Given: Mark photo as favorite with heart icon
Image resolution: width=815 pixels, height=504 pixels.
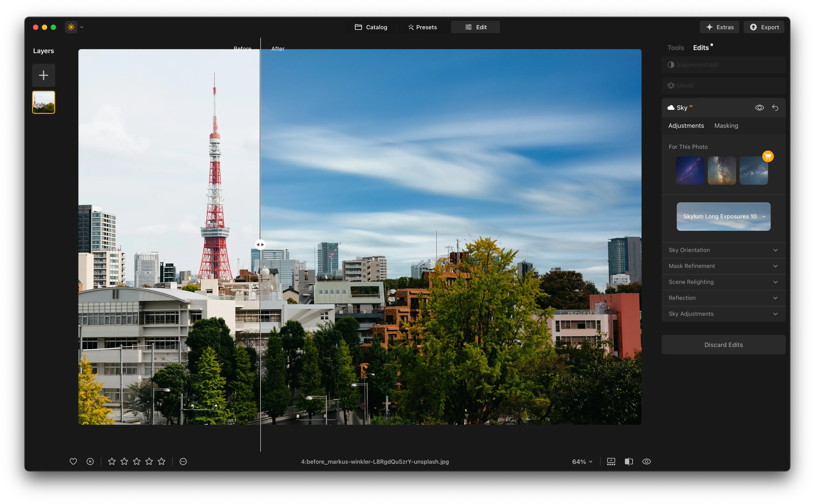Looking at the screenshot, I should tap(73, 461).
